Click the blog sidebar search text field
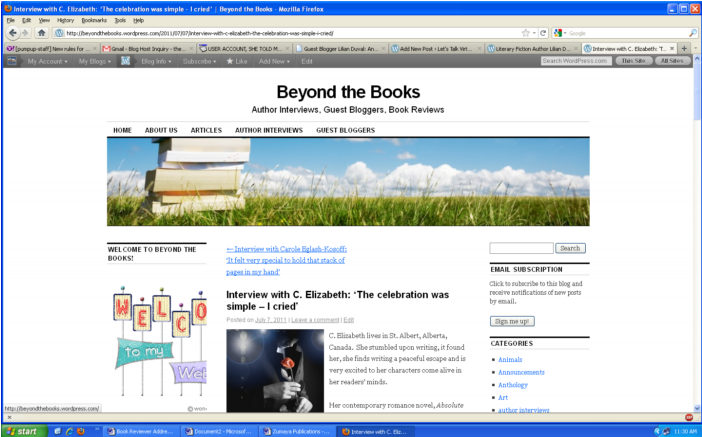 (x=521, y=248)
